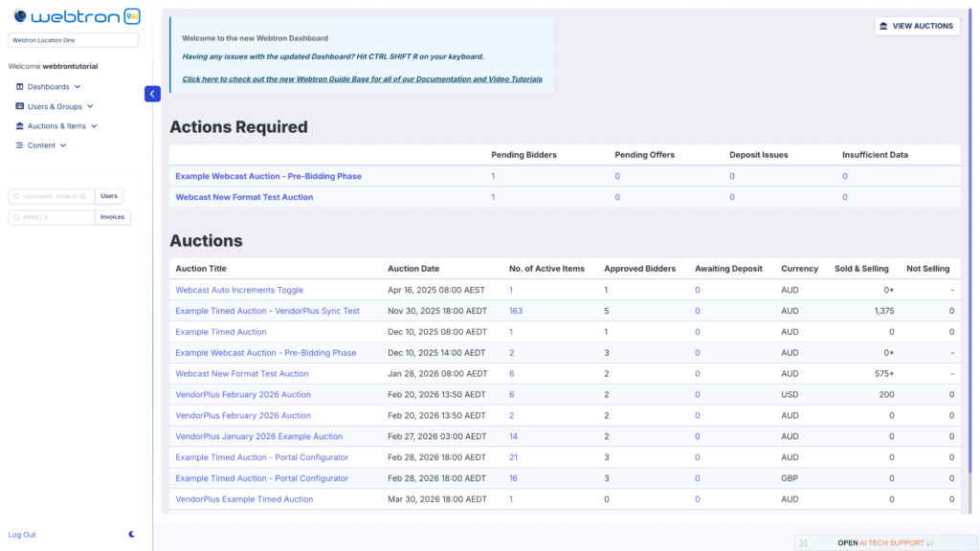The image size is (980, 551).
Task: Click the Auctions & Items building icon
Action: click(20, 126)
